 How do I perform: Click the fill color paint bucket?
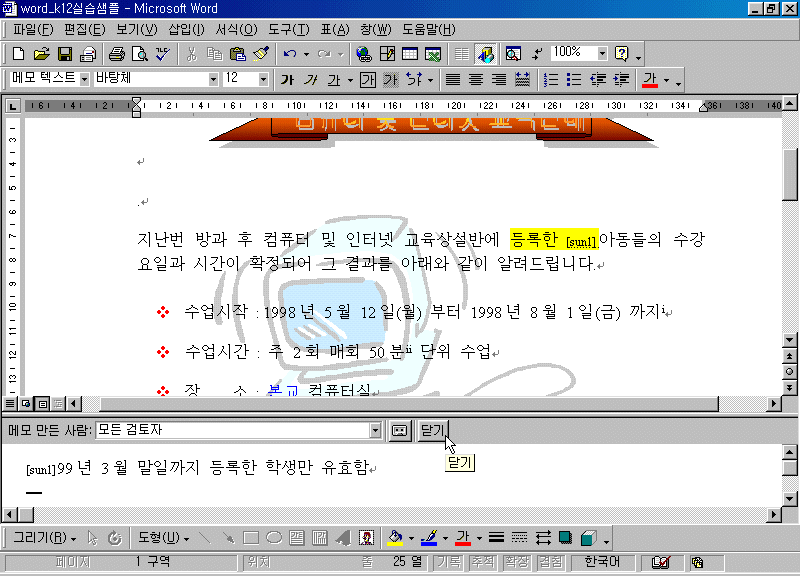pyautogui.click(x=395, y=537)
